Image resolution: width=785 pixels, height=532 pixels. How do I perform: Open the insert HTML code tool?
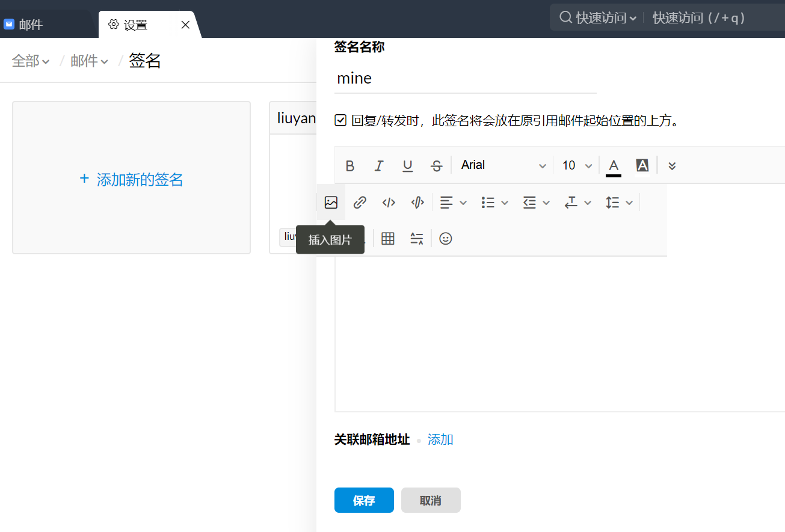coord(389,203)
